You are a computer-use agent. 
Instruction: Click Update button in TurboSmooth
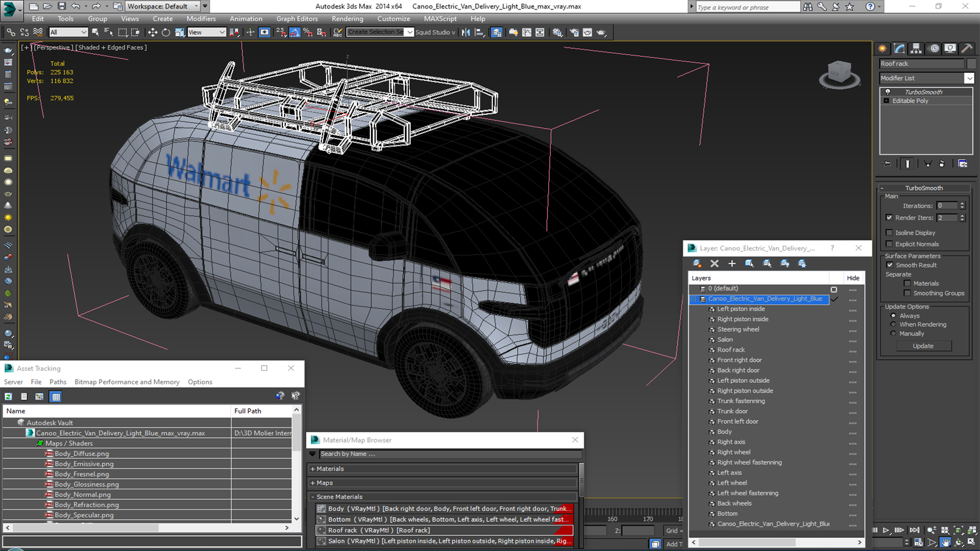(x=923, y=345)
